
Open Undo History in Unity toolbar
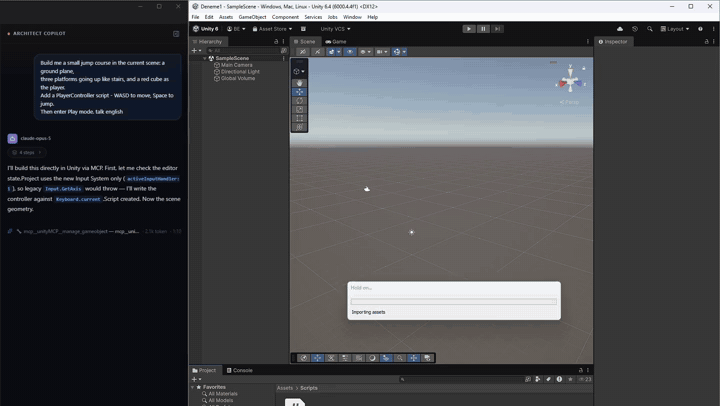pos(635,29)
